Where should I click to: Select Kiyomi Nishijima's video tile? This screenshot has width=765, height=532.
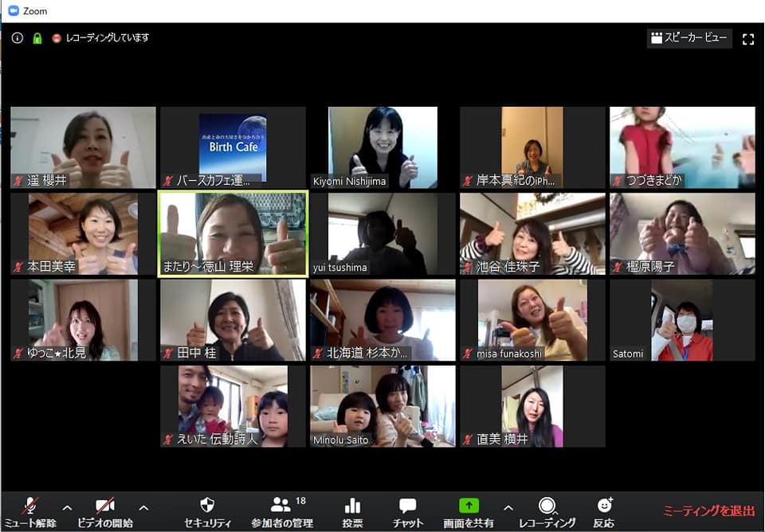[x=382, y=147]
